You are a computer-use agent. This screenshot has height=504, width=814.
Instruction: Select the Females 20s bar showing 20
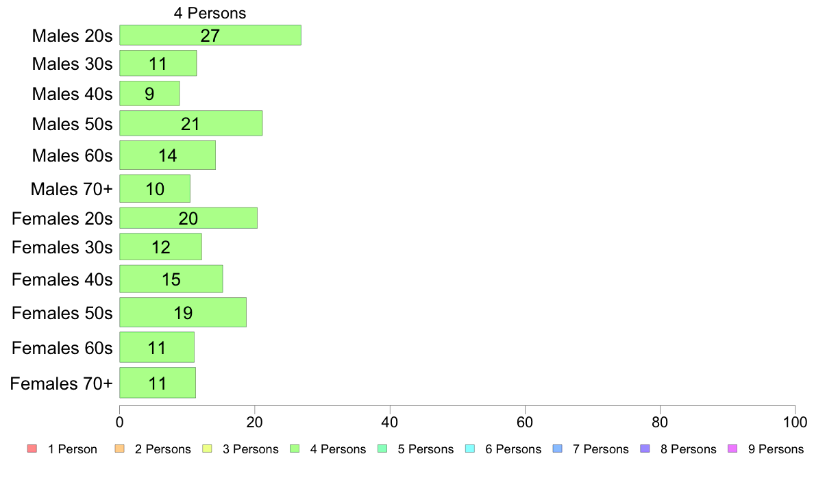coord(188,218)
